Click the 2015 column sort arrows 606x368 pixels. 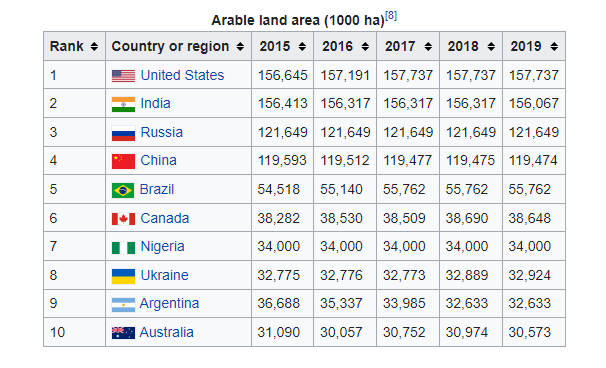pyautogui.click(x=302, y=47)
